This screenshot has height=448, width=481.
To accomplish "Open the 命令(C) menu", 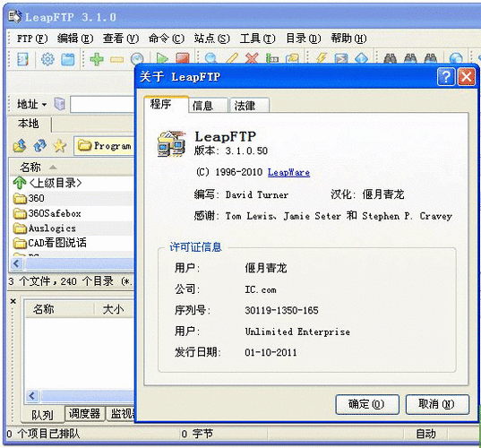I will tap(167, 39).
